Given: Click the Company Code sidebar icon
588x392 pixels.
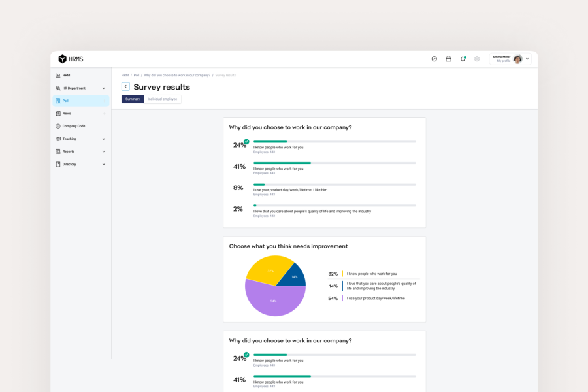Looking at the screenshot, I should (x=58, y=126).
